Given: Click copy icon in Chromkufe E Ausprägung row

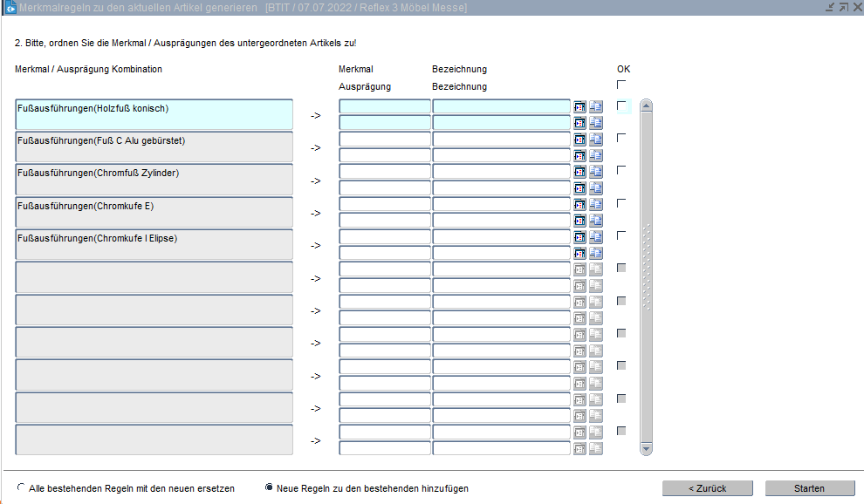Looking at the screenshot, I should click(x=596, y=221).
